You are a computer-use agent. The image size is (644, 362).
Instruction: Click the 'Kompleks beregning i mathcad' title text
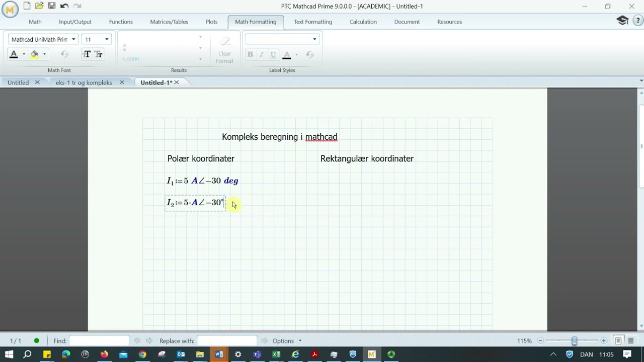click(279, 137)
